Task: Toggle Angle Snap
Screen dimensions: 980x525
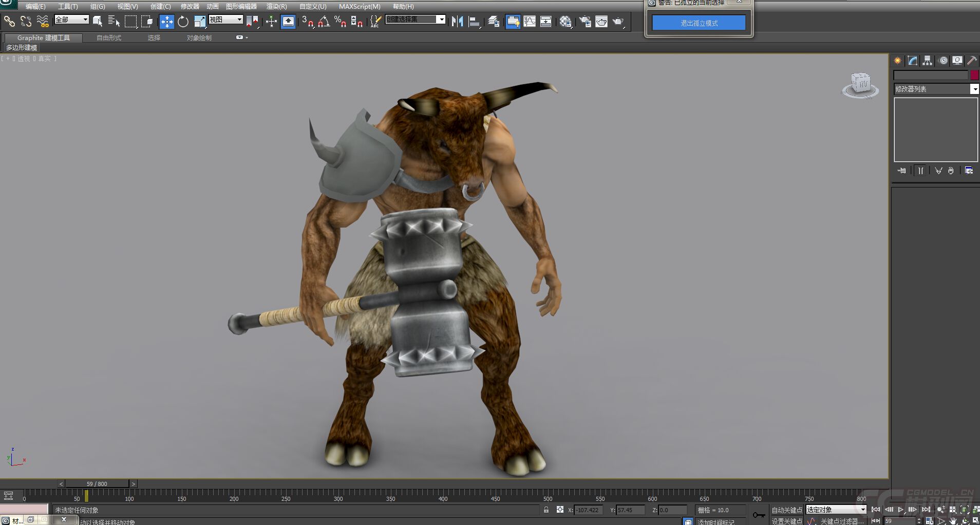Action: click(x=324, y=21)
